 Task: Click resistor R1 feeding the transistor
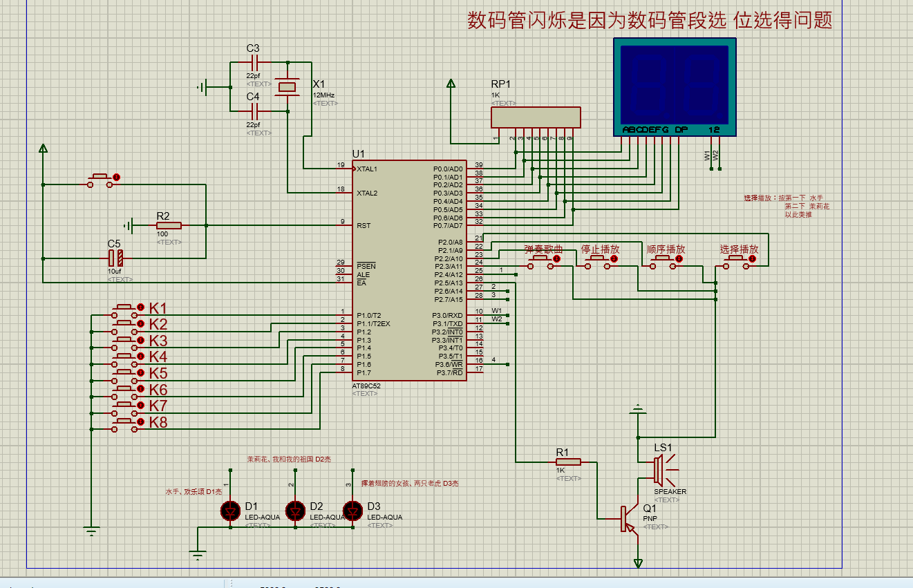pos(567,462)
